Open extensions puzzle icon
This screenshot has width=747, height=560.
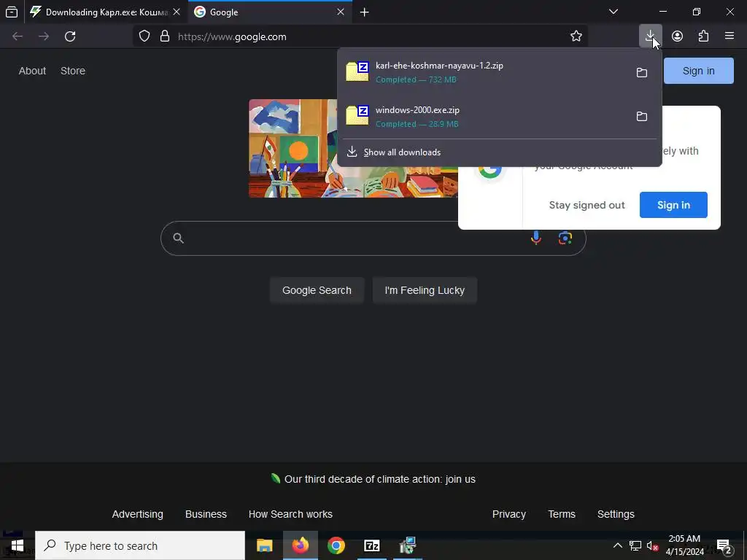703,36
